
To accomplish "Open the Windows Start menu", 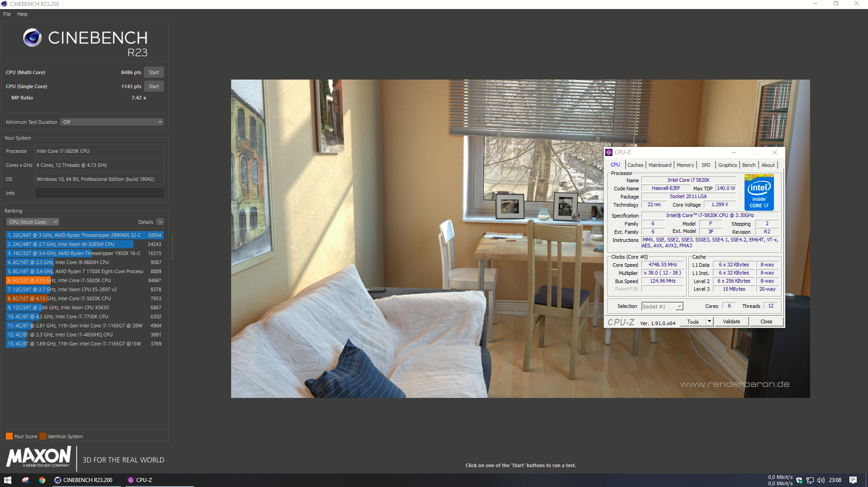I will (8, 480).
